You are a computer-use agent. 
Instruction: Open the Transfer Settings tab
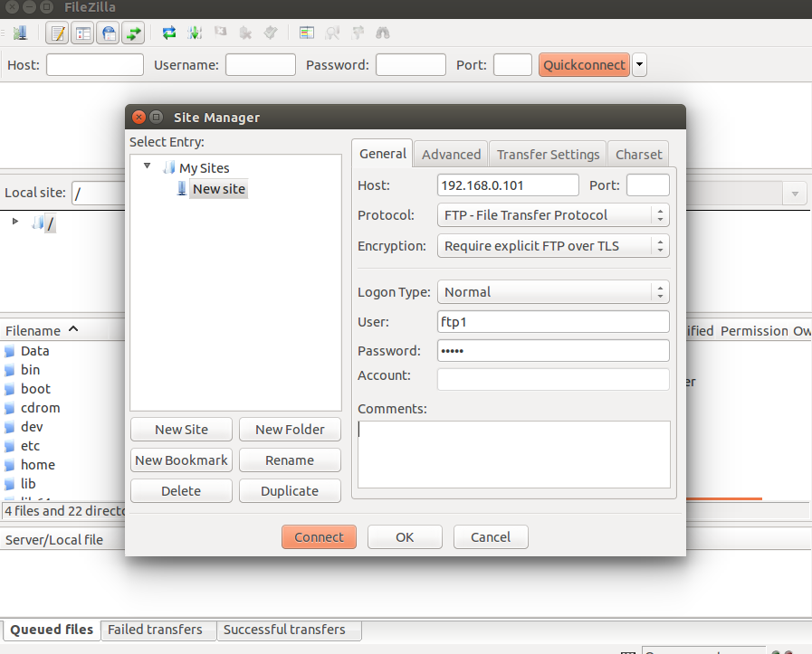pos(548,154)
